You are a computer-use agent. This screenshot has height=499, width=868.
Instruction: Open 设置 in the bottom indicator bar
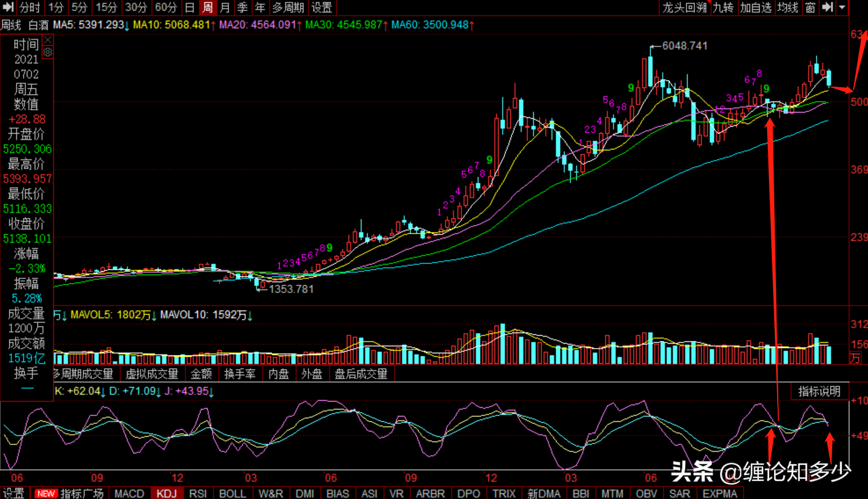click(13, 493)
